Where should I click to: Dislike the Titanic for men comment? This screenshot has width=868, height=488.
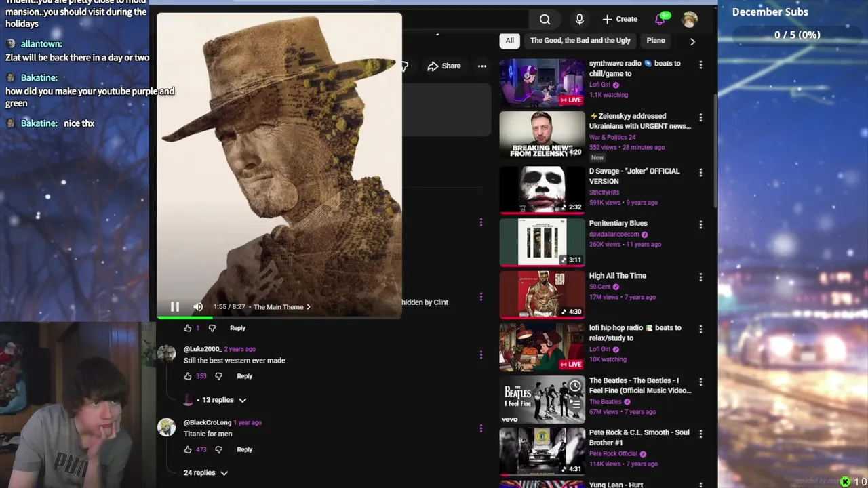(218, 449)
